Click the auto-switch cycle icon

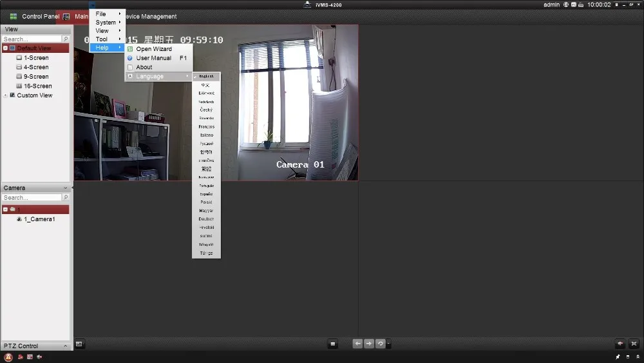coord(381,344)
